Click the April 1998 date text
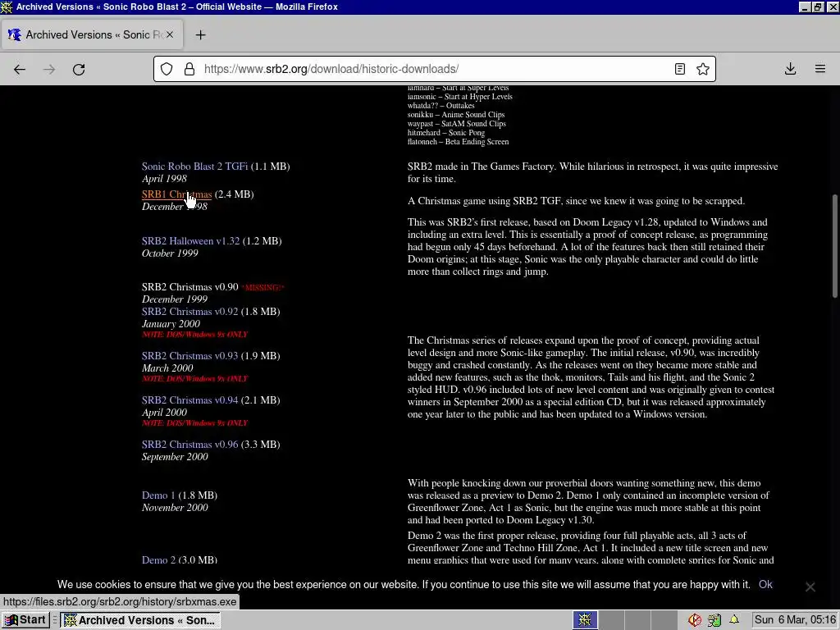This screenshot has height=630, width=840. tap(164, 179)
